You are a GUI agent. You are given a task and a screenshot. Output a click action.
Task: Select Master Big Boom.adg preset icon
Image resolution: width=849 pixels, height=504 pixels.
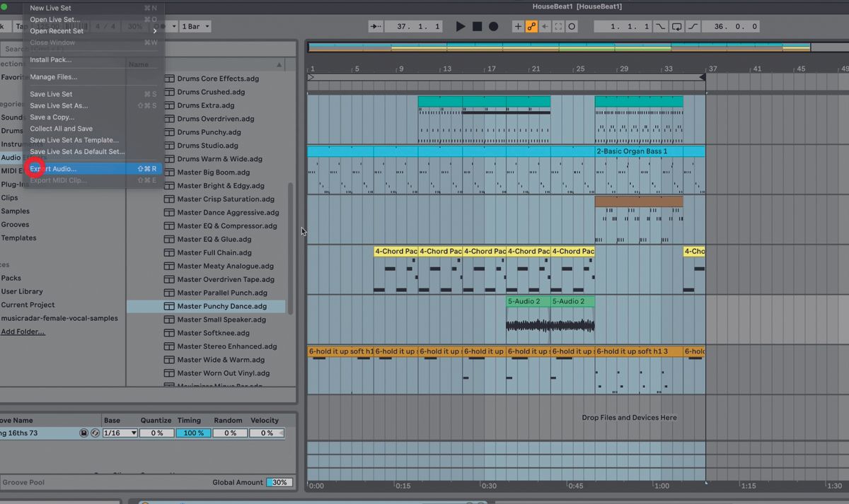point(169,172)
